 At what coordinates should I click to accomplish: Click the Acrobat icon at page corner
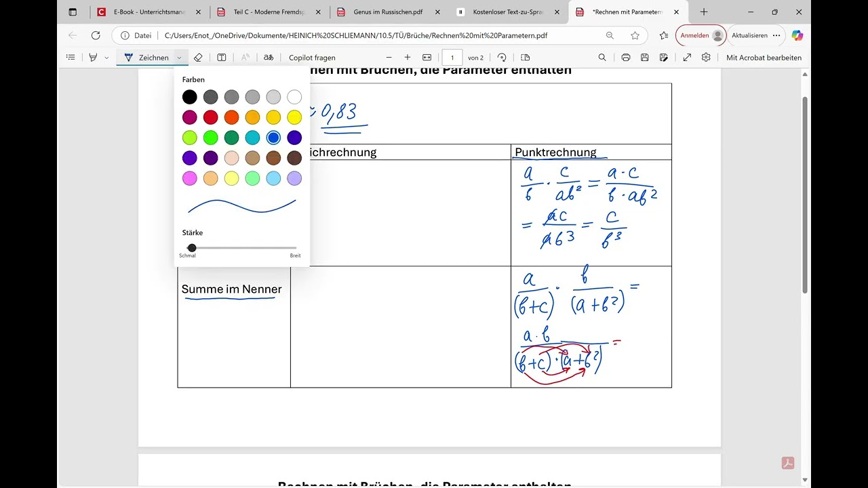(788, 463)
